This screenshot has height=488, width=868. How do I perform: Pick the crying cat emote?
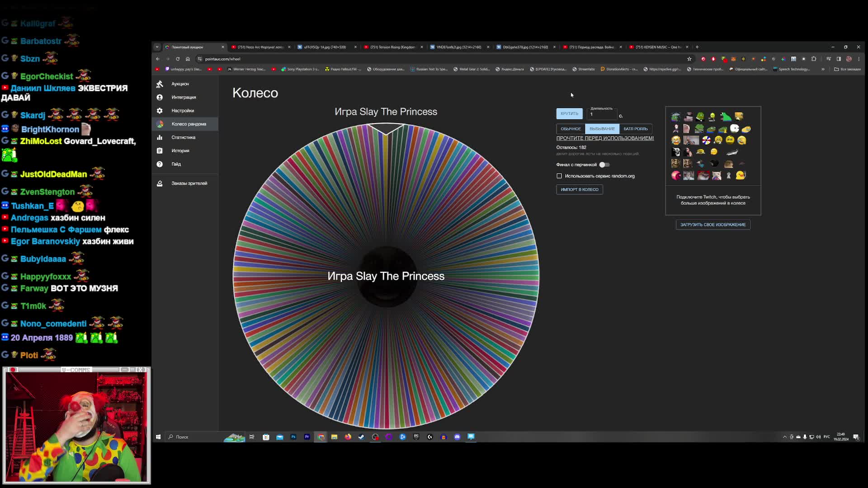(717, 175)
